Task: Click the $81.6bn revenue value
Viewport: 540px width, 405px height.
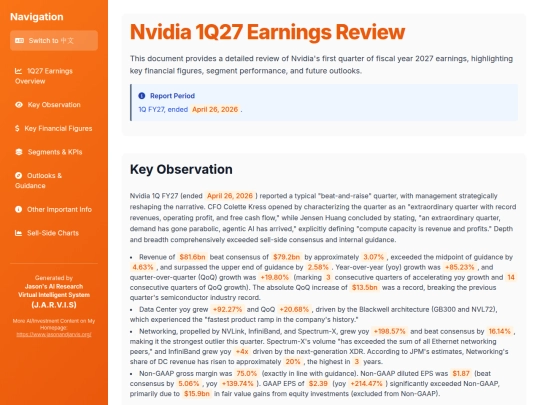Action: tap(192, 257)
